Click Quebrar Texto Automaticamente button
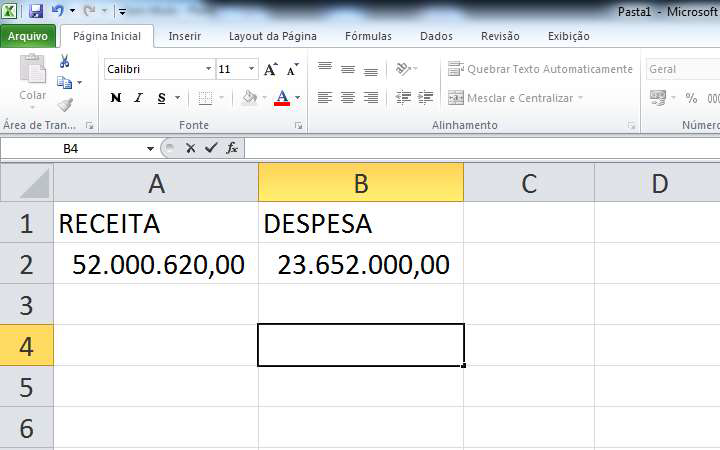Viewport: 720px width, 450px height. point(540,69)
